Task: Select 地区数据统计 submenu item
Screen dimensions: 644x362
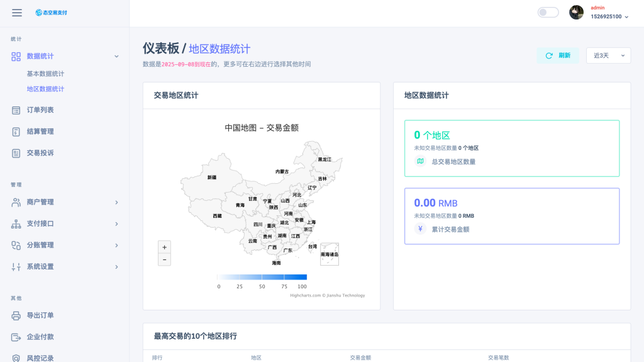Action: click(45, 89)
